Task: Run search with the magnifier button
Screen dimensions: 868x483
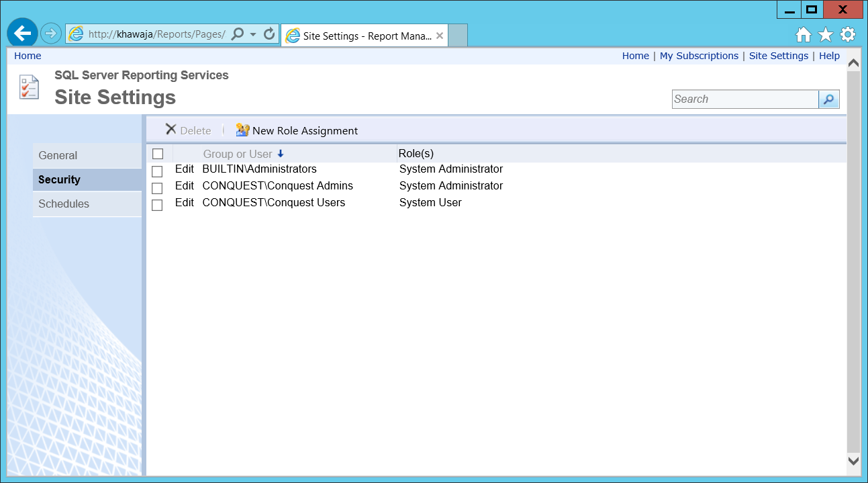Action: click(x=829, y=99)
